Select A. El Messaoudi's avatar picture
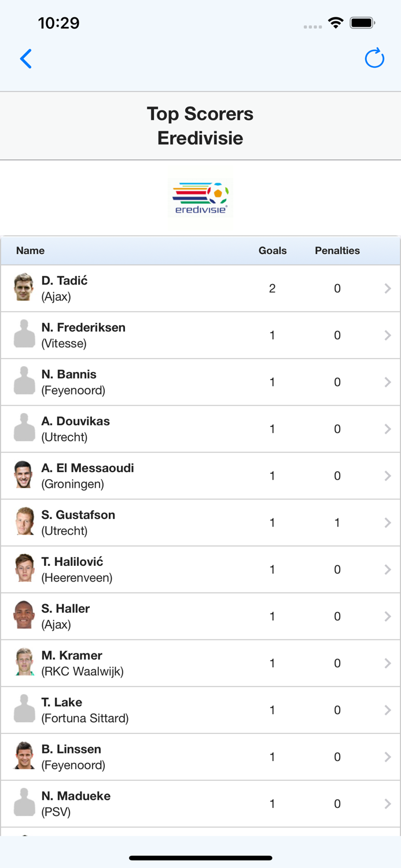 pos(24,475)
